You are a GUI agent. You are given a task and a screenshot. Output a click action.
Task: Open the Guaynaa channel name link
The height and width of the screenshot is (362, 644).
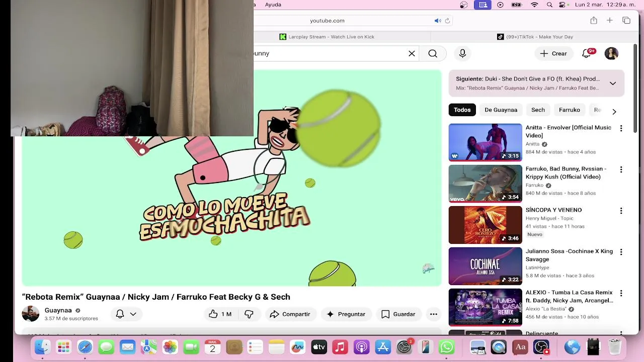click(58, 310)
